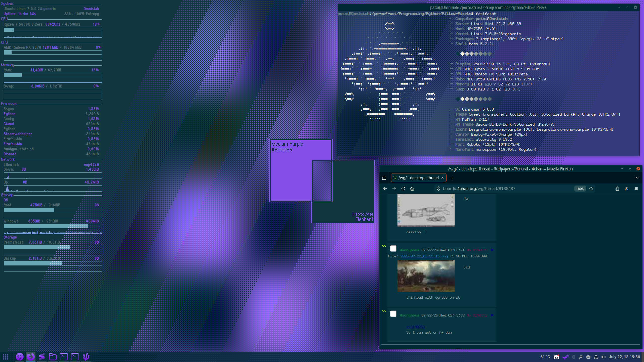This screenshot has height=362, width=644.
Task: Open post menu arrow for No.8140552
Action: (x=492, y=315)
